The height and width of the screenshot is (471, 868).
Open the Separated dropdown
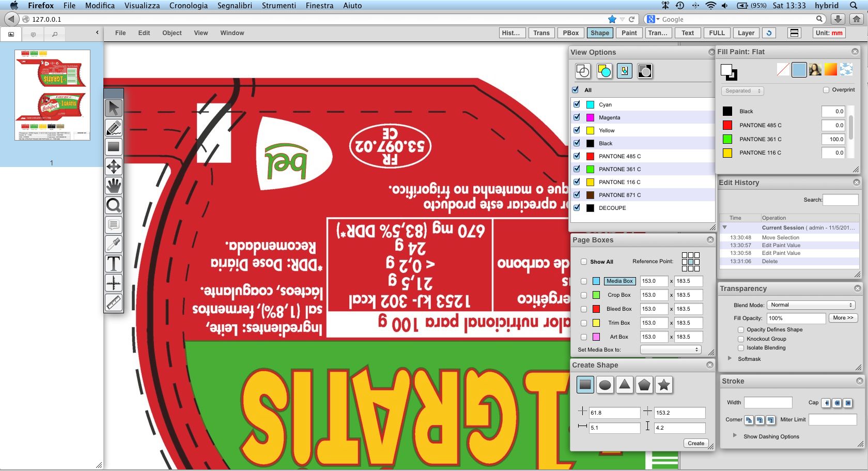(742, 91)
